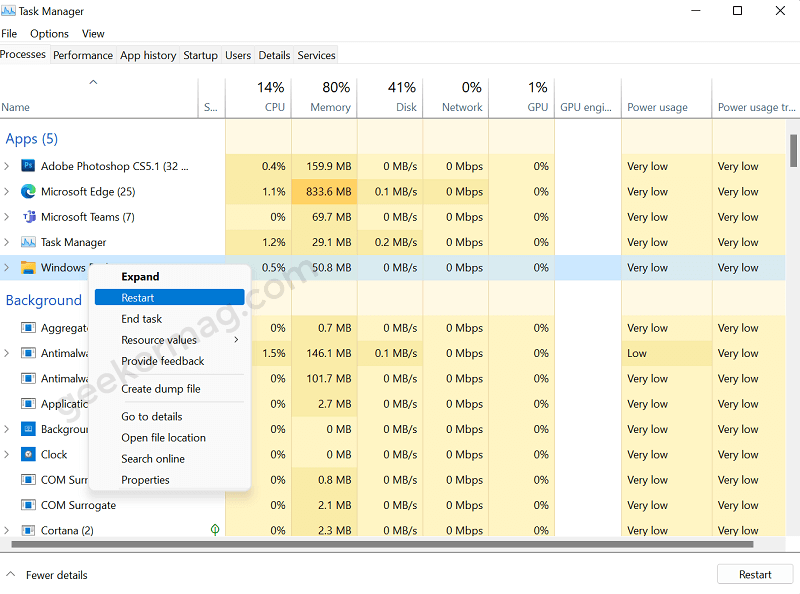800x594 pixels.
Task: Open the Options menu
Action: (x=49, y=34)
